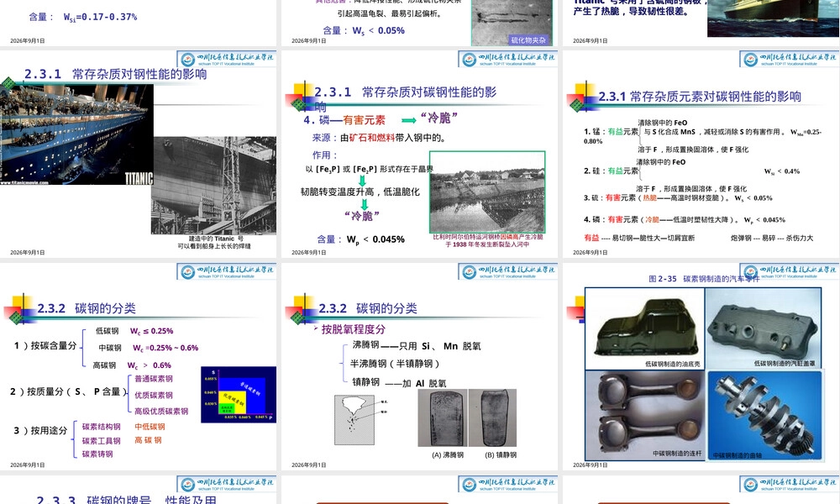Select the Titanic movie poster image

tap(76, 135)
